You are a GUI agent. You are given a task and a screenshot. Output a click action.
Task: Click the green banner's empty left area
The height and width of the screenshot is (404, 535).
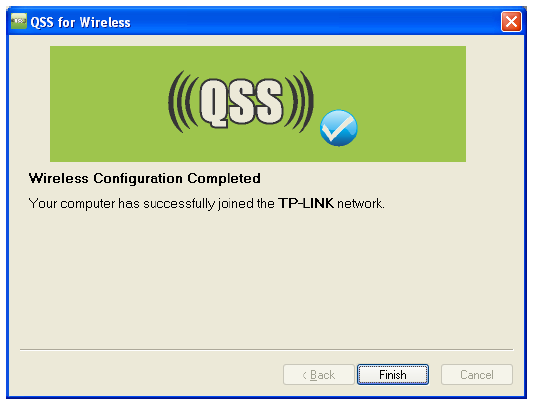point(106,104)
